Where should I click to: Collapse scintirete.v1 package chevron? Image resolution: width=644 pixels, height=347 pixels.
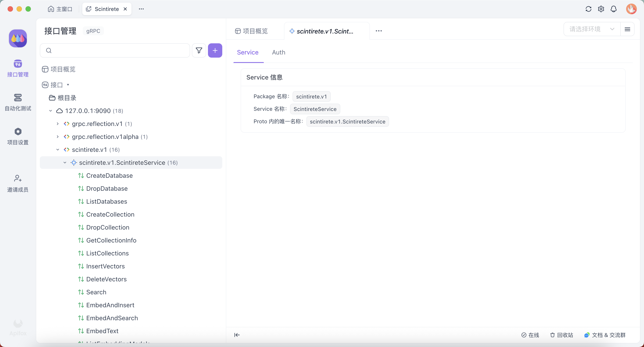(x=57, y=150)
